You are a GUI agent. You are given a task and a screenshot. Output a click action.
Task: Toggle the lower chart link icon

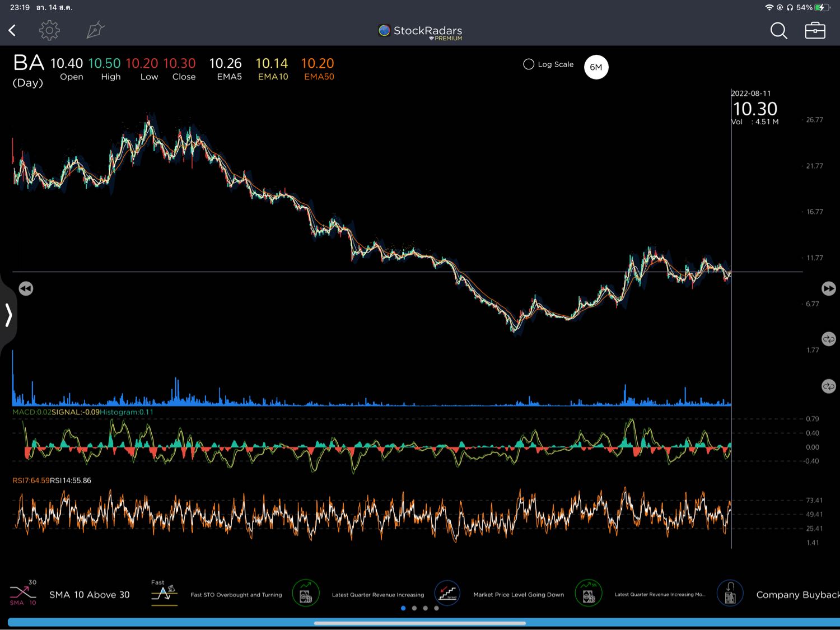pos(828,386)
